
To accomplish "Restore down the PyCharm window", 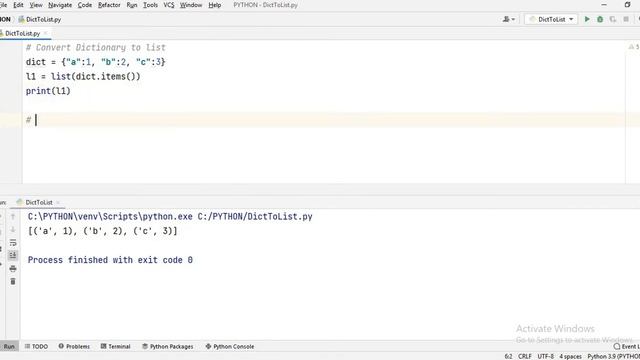I will 627,5.
